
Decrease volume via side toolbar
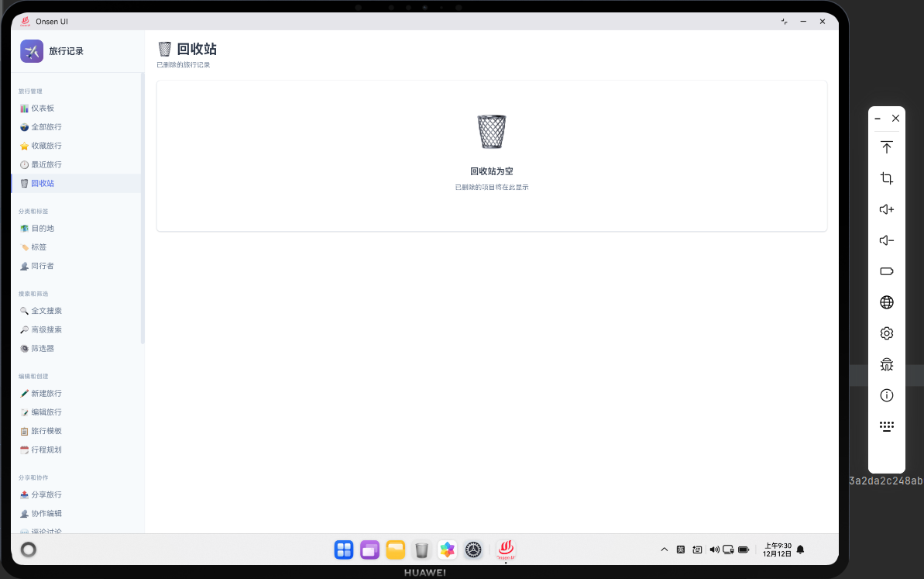pos(886,240)
